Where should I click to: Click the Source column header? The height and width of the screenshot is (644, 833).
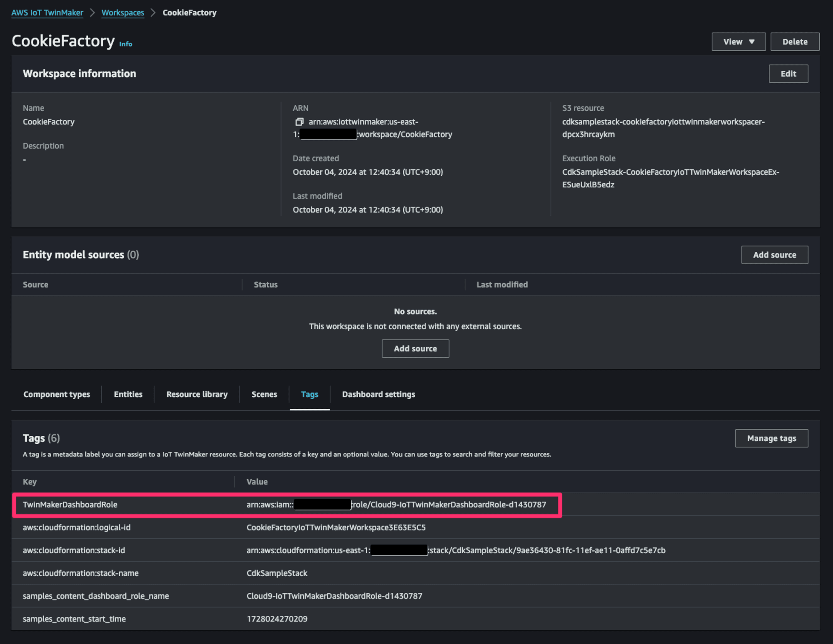(x=35, y=285)
